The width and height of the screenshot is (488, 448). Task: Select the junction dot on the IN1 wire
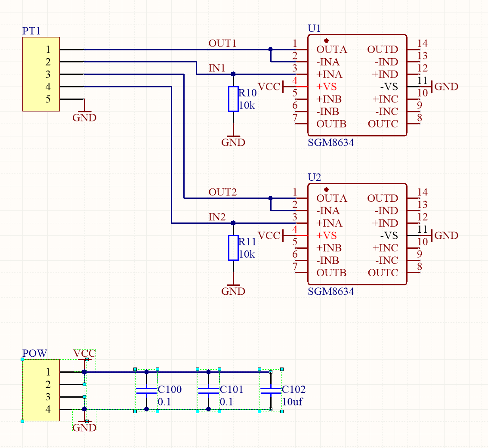233,74
